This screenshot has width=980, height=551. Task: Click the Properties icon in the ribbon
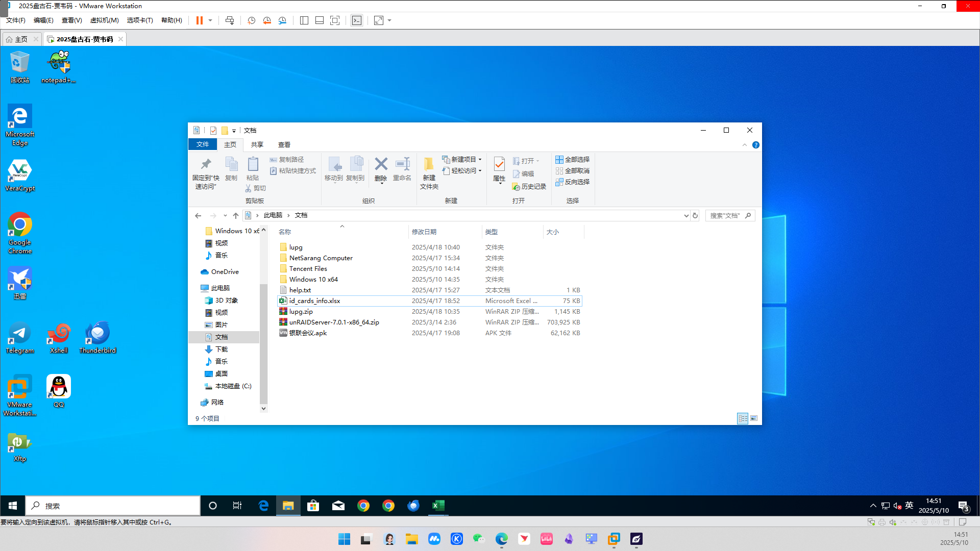tap(499, 165)
